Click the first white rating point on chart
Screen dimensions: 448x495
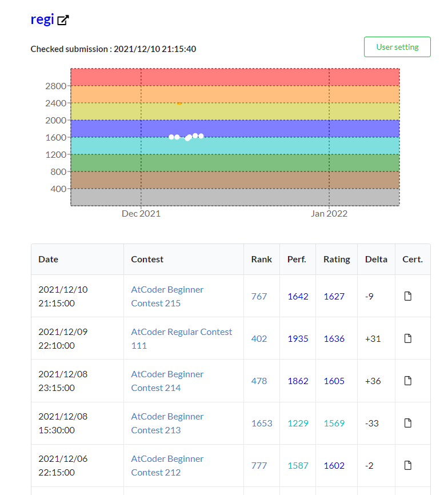coord(171,137)
